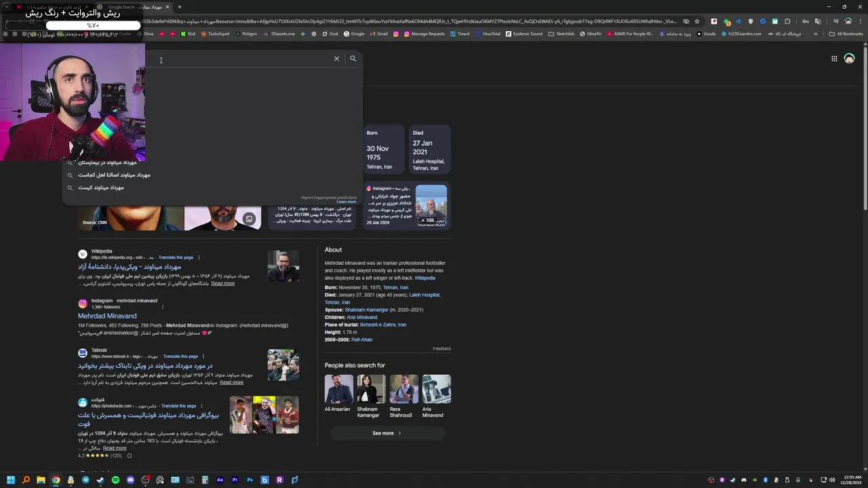The width and height of the screenshot is (868, 488).
Task: Click Read more under Tabnak snippet
Action: coord(231,382)
